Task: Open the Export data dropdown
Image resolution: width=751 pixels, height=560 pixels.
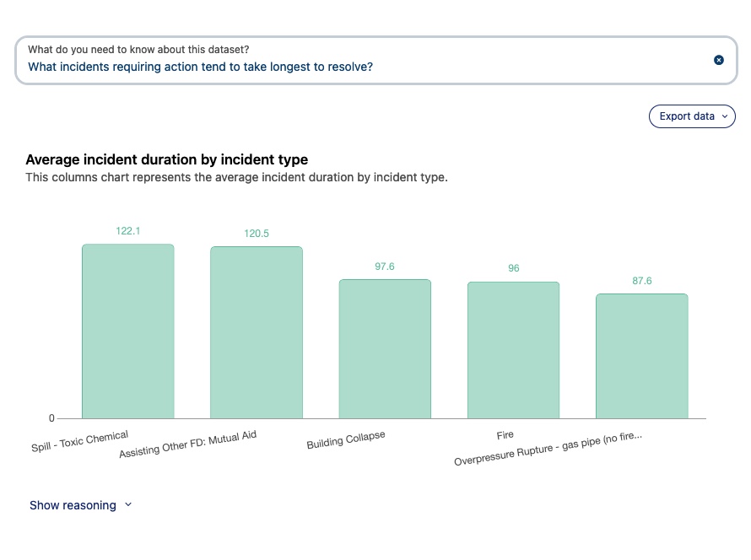Action: 692,116
